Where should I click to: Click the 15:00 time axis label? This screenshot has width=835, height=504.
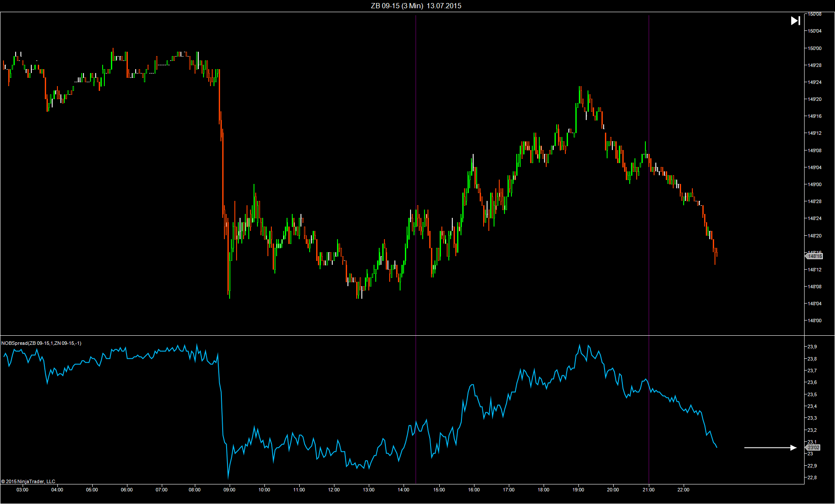pos(439,490)
